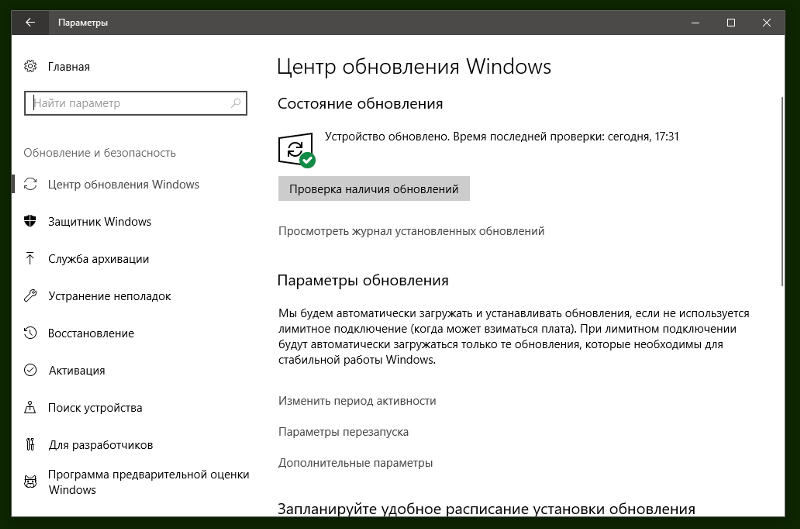Maximize the Параметры window

coord(731,22)
